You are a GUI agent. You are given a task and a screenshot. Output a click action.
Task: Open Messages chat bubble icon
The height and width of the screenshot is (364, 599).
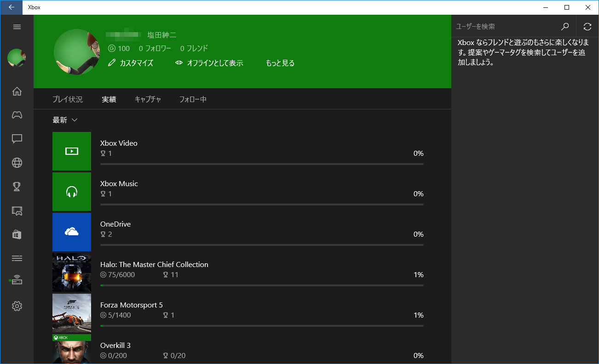(17, 139)
